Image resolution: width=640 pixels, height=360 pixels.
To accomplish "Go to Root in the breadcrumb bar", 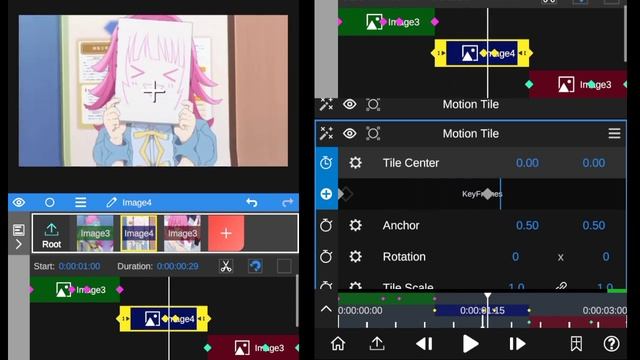I will coord(51,233).
